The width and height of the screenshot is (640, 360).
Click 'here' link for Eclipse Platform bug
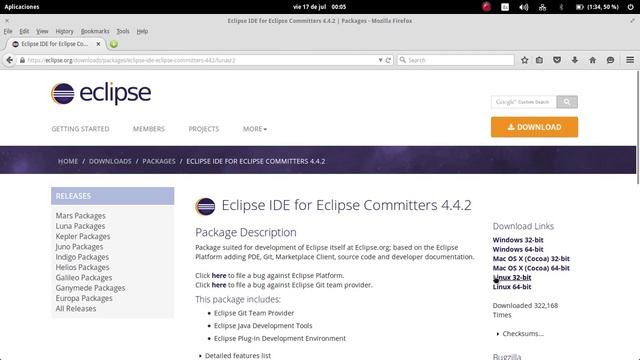coord(219,276)
